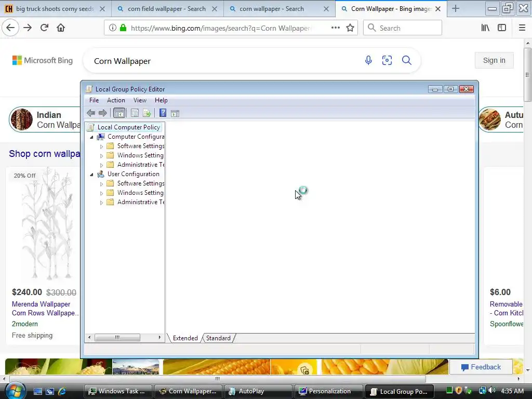Launch Internet Explorer from quick launch
This screenshot has width=532, height=399.
pyautogui.click(x=62, y=391)
